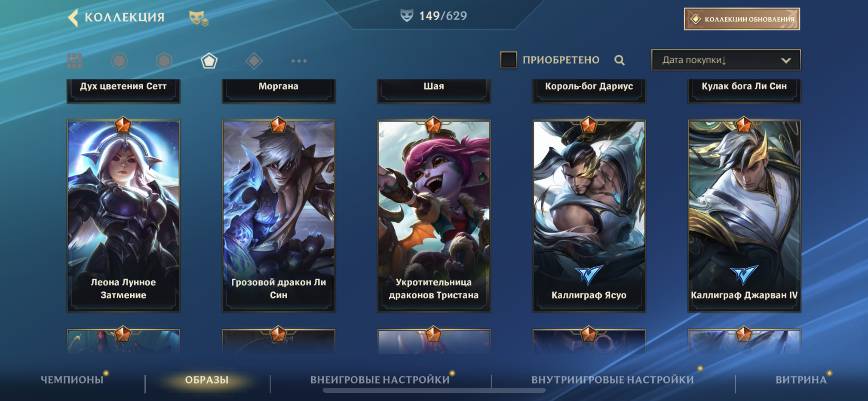868x401 pixels.
Task: Go to the Витрина tab
Action: coord(801,380)
